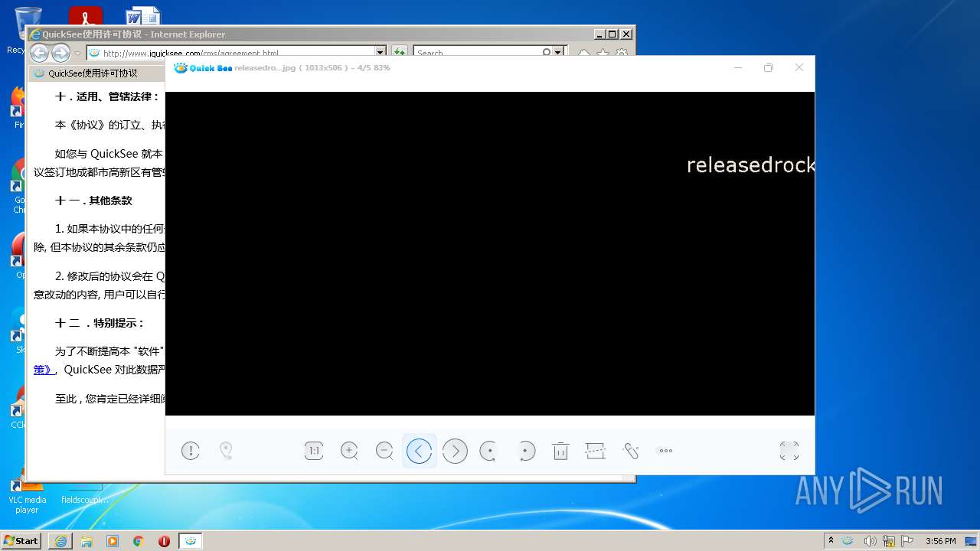Close the Internet Explorer window
The image size is (980, 551).
pyautogui.click(x=626, y=34)
